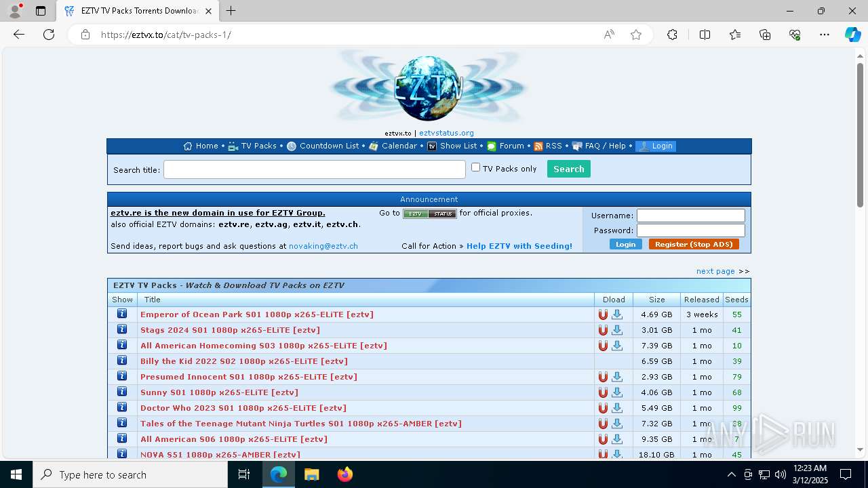Open Favorites list icon in toolbar

[735, 35]
